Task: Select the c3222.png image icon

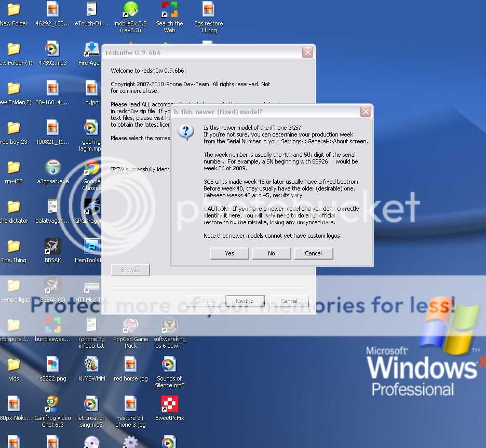Action: pos(52,364)
